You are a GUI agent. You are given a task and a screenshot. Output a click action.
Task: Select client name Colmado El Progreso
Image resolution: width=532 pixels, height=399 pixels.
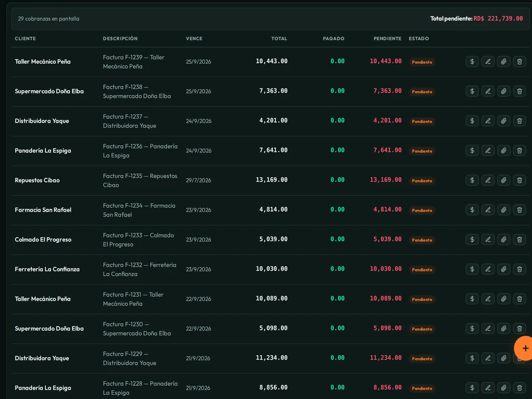coord(43,239)
